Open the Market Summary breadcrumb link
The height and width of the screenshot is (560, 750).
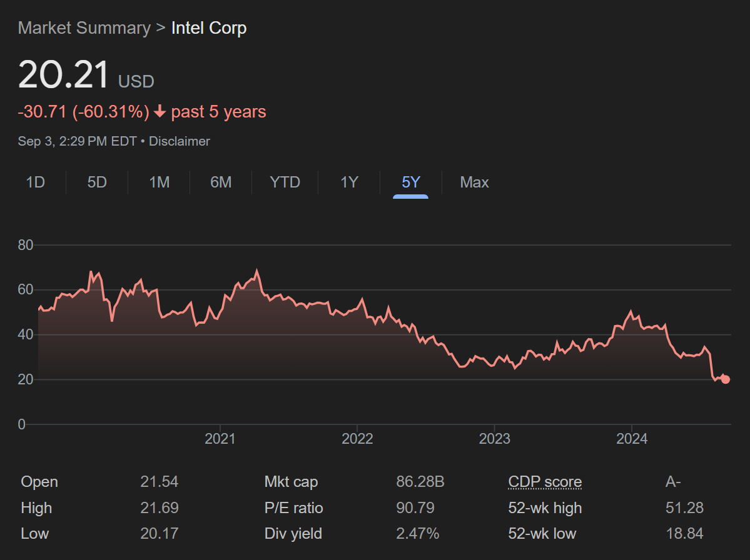click(84, 28)
